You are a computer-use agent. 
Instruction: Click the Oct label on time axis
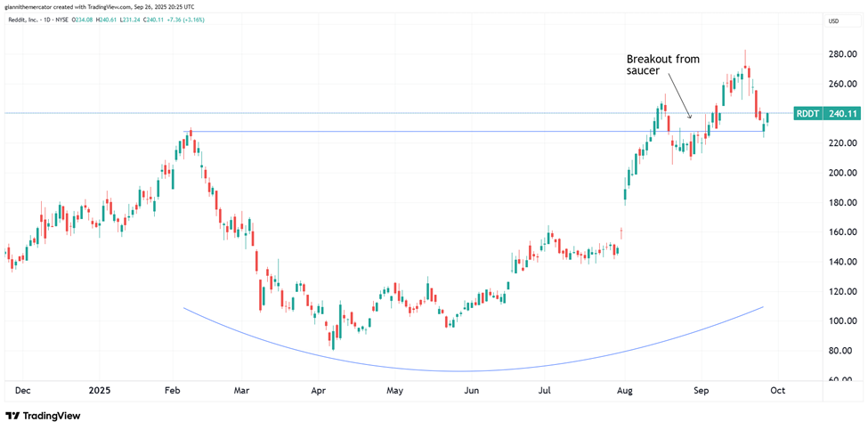(x=775, y=391)
